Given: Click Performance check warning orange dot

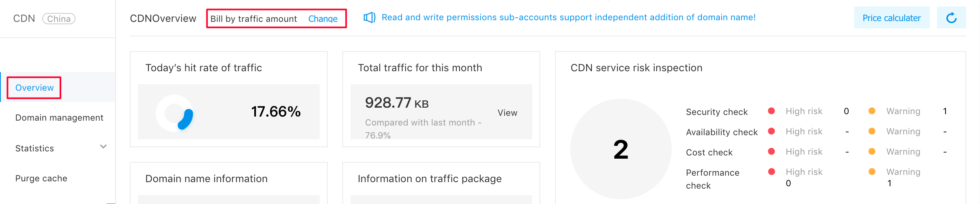Looking at the screenshot, I should (x=872, y=172).
